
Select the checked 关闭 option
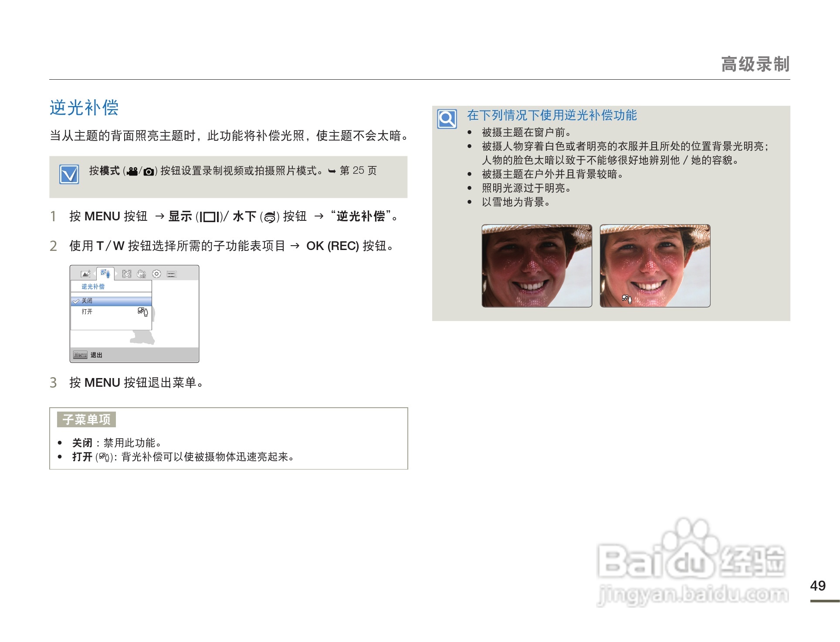111,301
